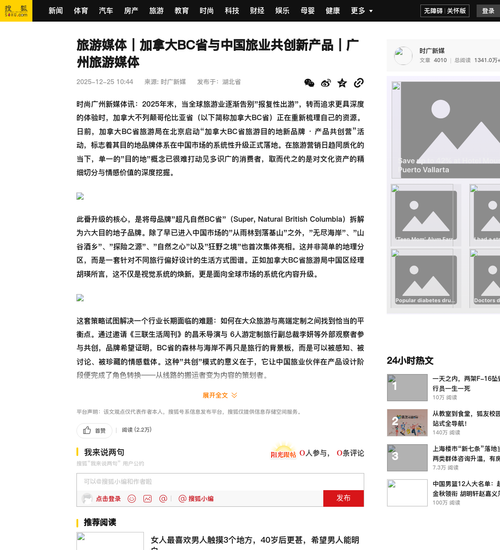Favorite the article with star icon
500x550 pixels.
[x=342, y=83]
